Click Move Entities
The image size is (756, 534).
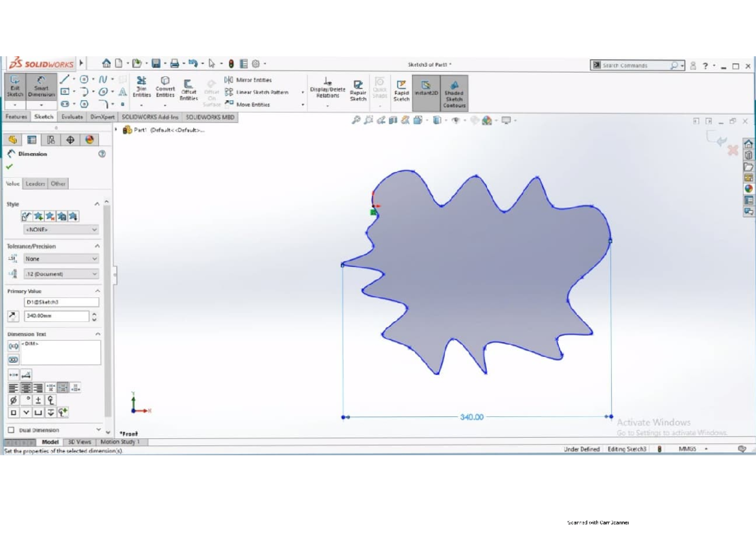248,105
